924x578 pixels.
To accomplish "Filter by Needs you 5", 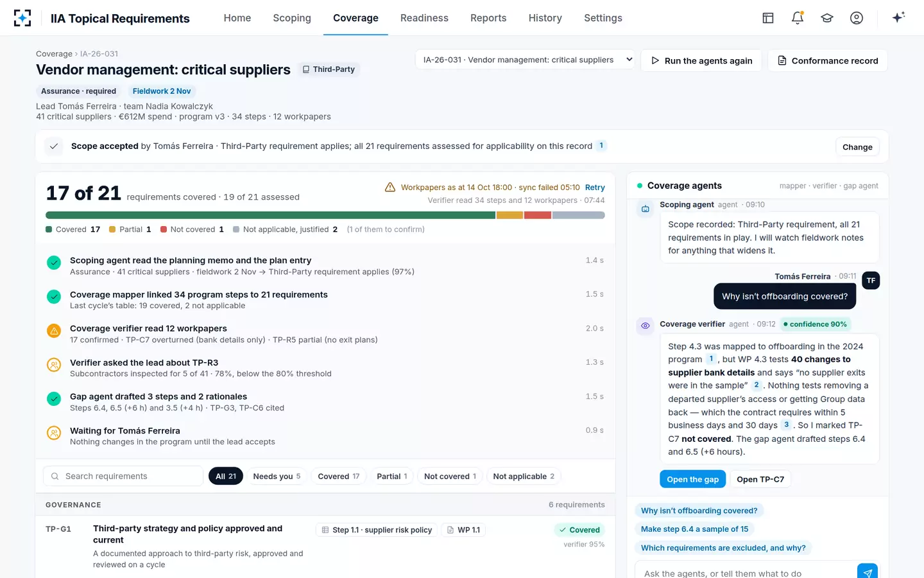I will 277,476.
